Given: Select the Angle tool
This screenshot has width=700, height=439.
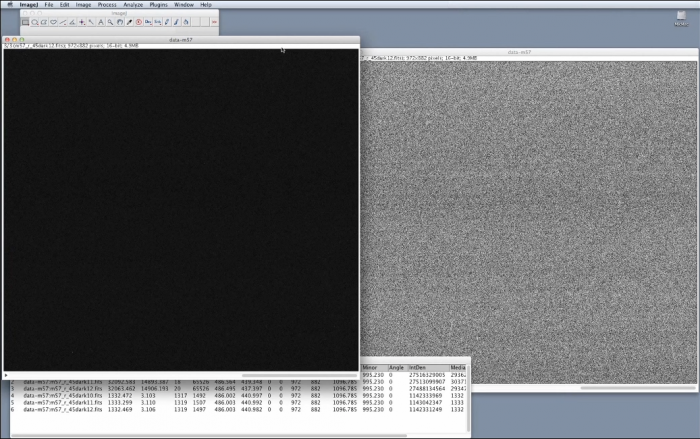Looking at the screenshot, I should tap(72, 22).
